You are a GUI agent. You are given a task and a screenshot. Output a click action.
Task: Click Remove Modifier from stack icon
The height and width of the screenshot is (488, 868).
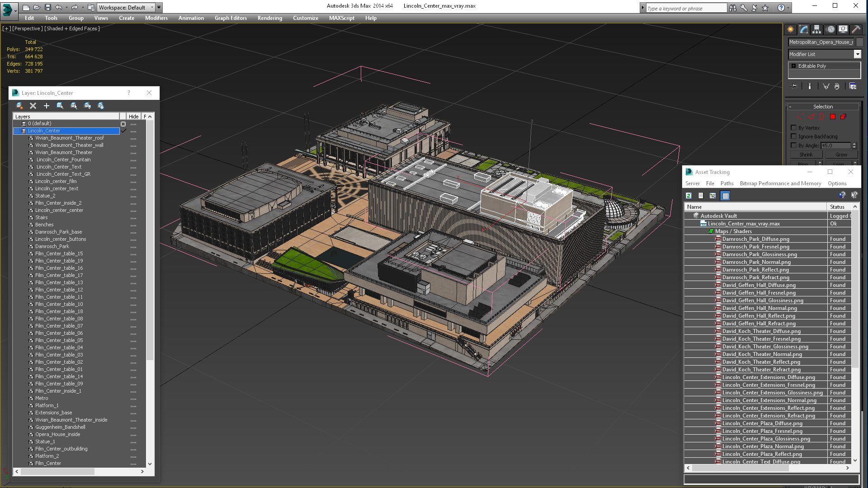click(x=837, y=86)
